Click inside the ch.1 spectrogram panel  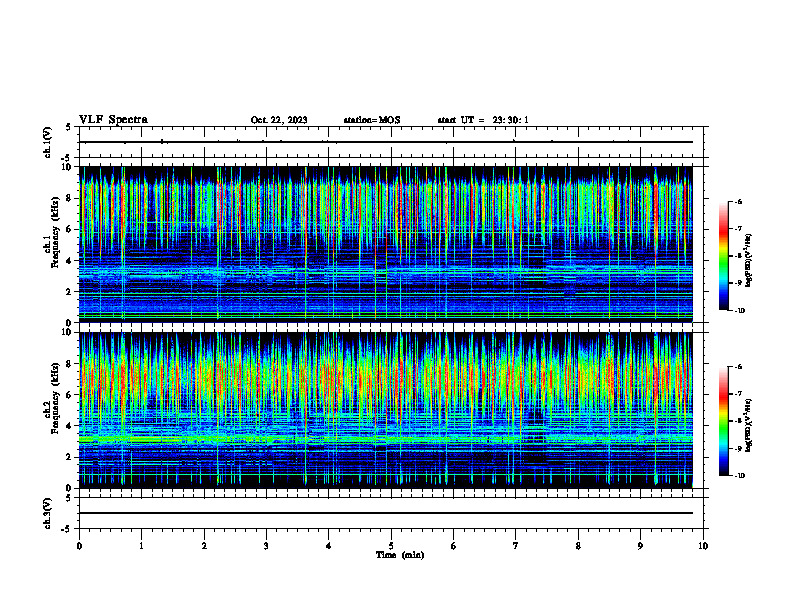(x=385, y=244)
